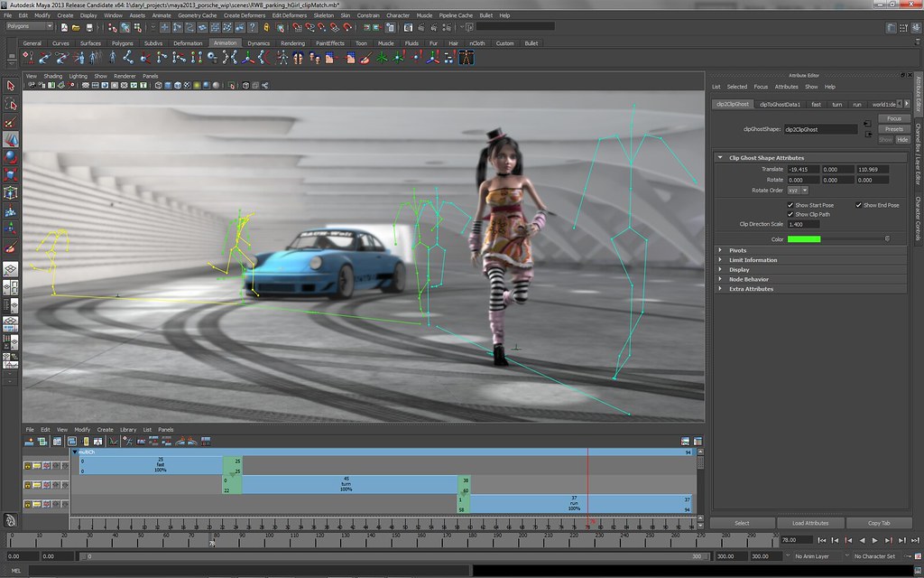Uncheck Show Start Pose

click(x=791, y=205)
